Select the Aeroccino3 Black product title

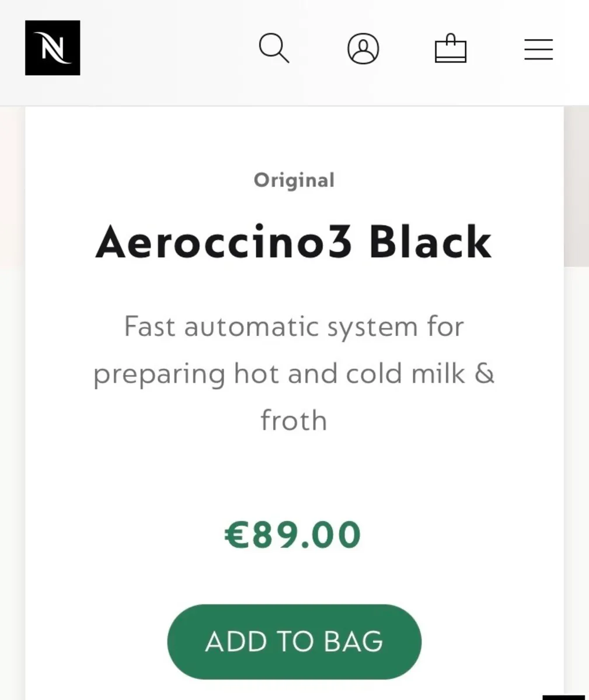click(x=294, y=242)
